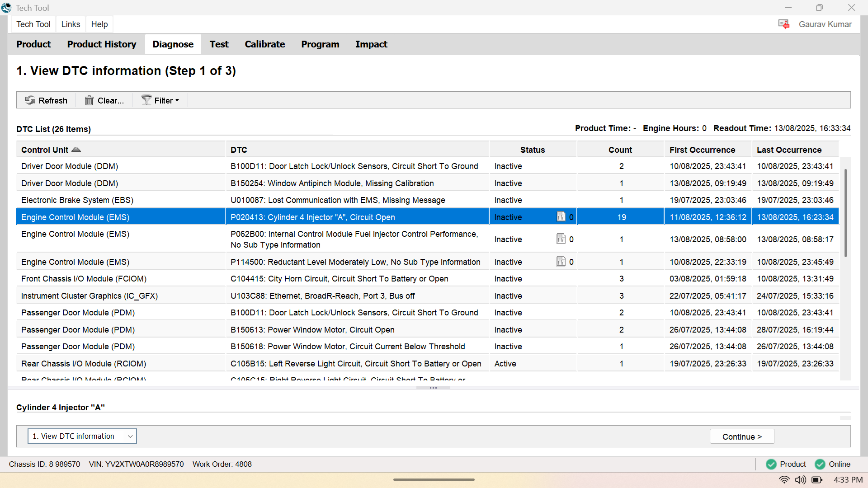Click the notification icon beside Gaurav Kumar
This screenshot has height=488, width=868.
783,24
